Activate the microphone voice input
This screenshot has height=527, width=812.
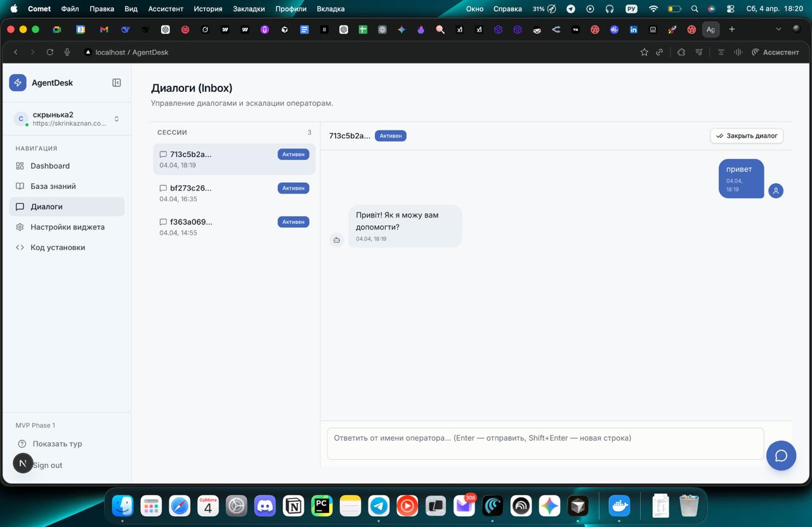67,52
